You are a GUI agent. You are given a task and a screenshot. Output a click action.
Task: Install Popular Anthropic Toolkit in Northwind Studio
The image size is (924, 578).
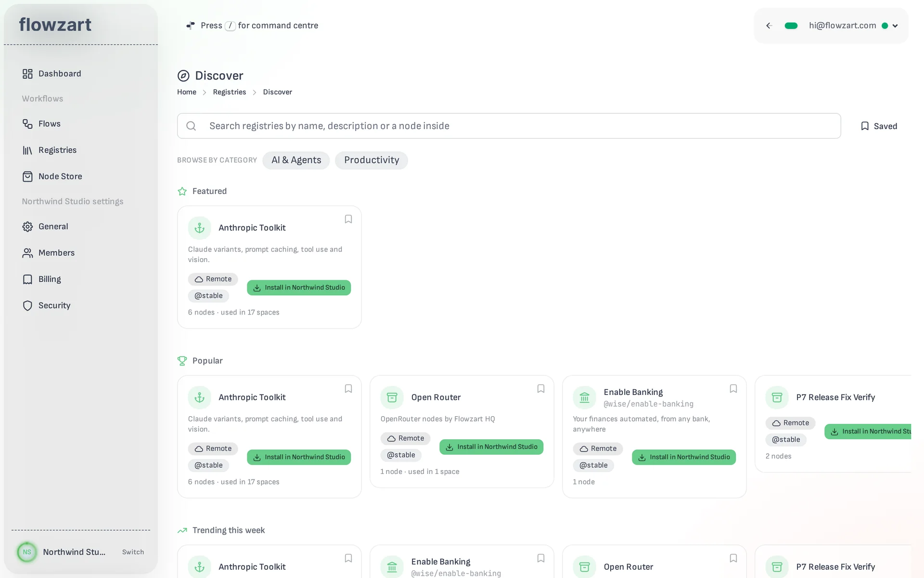pos(299,457)
